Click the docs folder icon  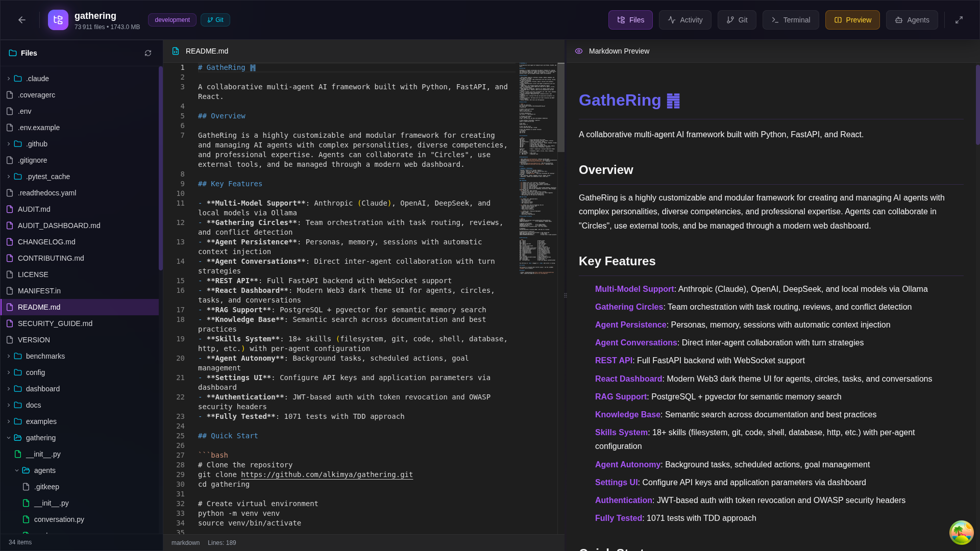tap(18, 405)
